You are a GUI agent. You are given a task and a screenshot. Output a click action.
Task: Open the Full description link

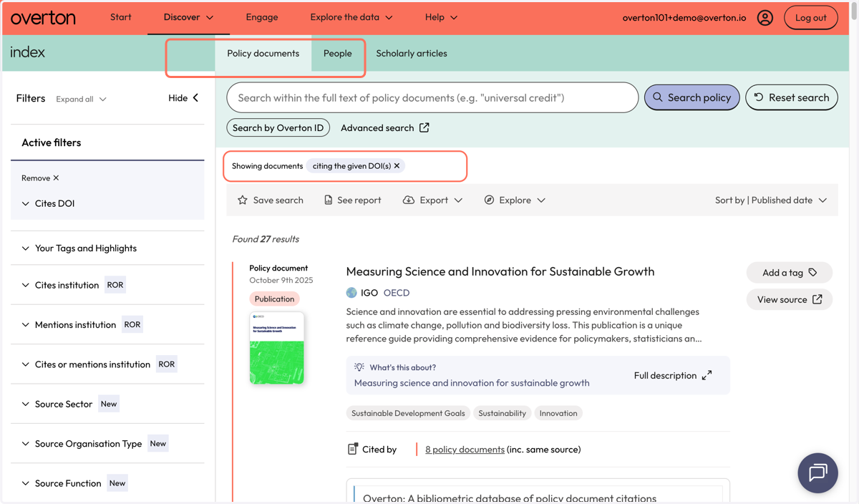(673, 375)
